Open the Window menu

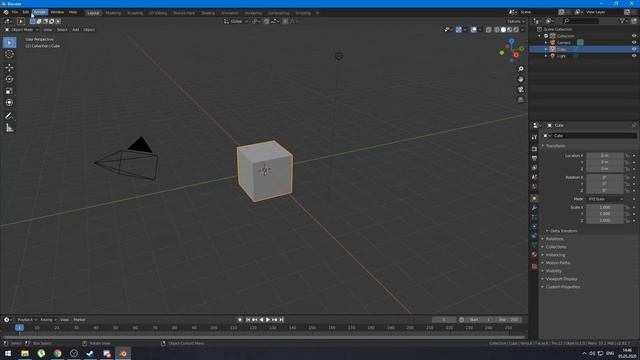(57, 12)
